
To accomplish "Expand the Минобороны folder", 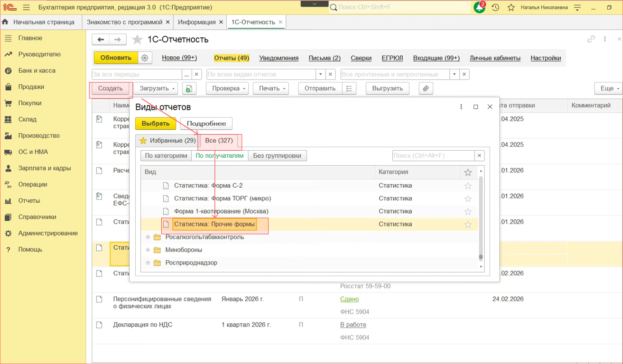I will coord(148,250).
